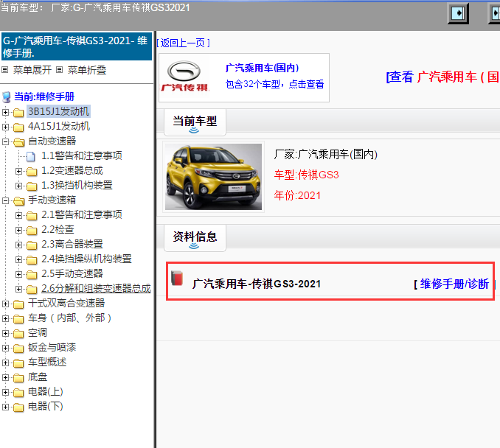Open the 查看 广汽乘用车 link on right
This screenshot has width=500, height=448.
pyautogui.click(x=442, y=77)
